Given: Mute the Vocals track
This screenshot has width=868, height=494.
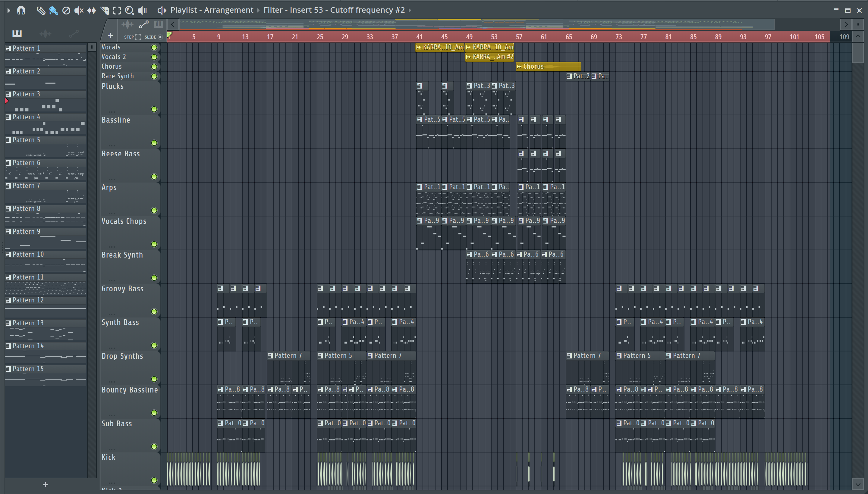Looking at the screenshot, I should (x=154, y=48).
